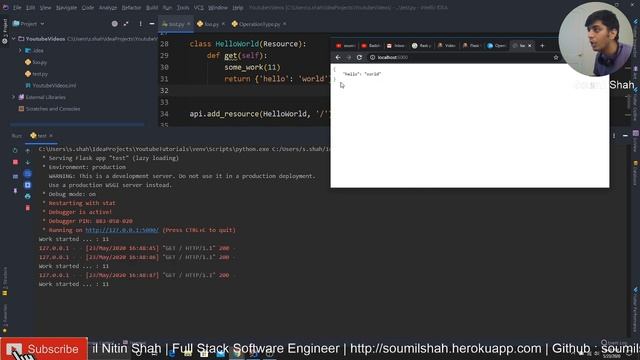The image size is (640, 360).
Task: Close the OperationType.py editor tab
Action: pos(284,24)
